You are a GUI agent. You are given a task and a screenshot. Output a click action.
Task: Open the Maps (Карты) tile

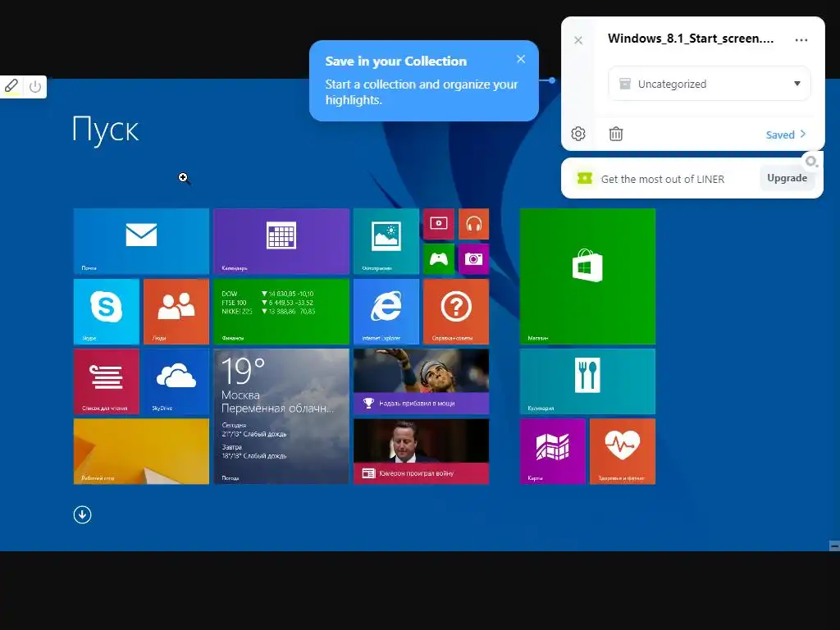(552, 451)
